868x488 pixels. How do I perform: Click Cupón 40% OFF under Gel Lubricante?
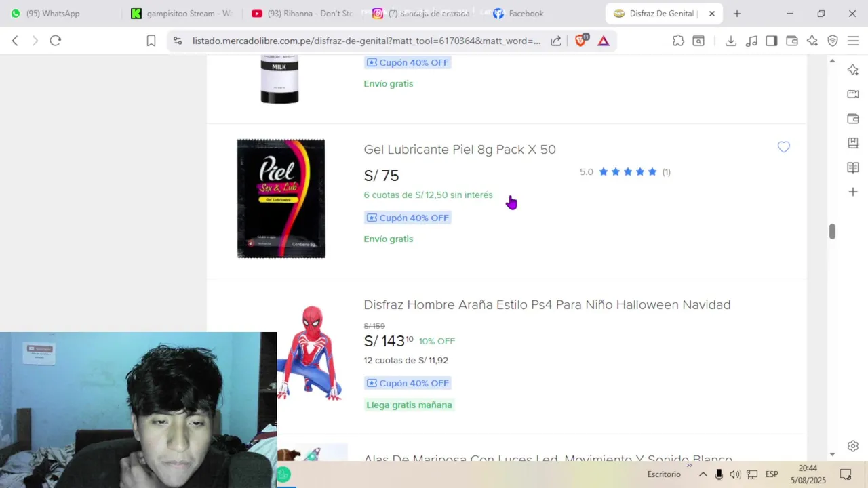pos(408,218)
